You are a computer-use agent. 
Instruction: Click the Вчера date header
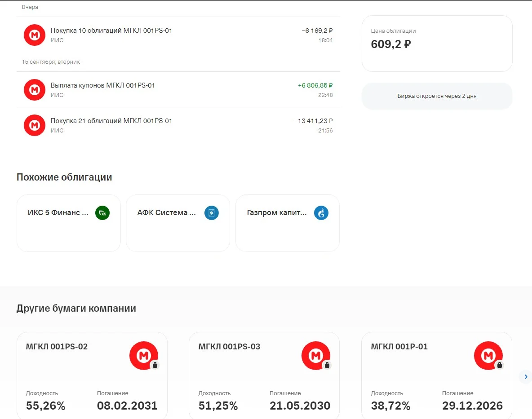[x=30, y=7]
